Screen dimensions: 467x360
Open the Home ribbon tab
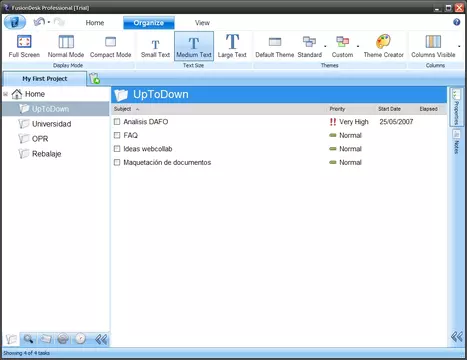(x=95, y=23)
